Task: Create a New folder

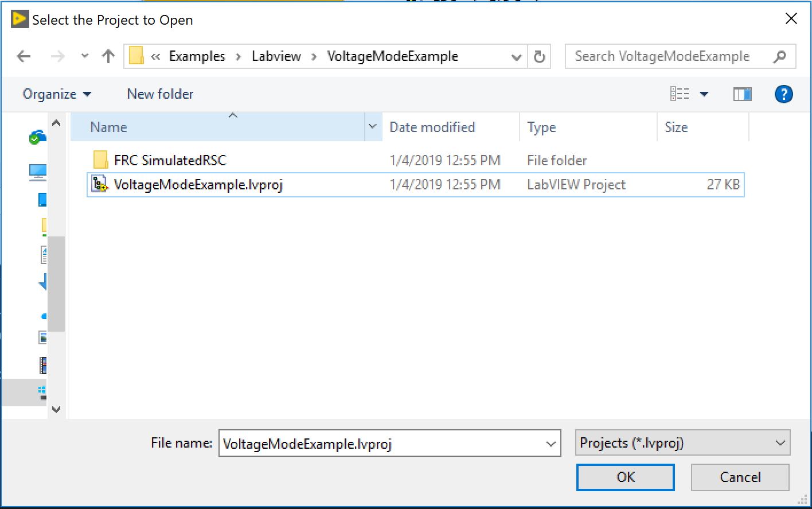Action: pyautogui.click(x=160, y=94)
